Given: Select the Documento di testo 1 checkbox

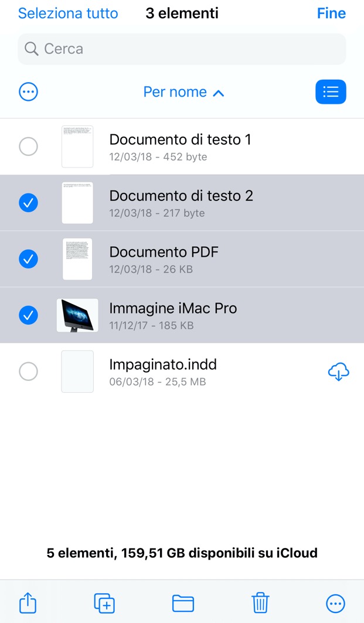Looking at the screenshot, I should coord(28,147).
